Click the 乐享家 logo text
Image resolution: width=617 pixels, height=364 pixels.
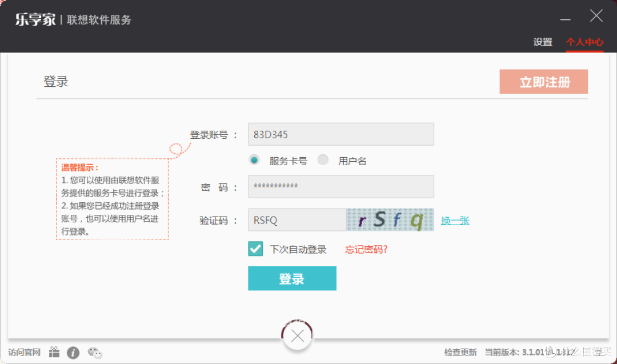(x=35, y=19)
